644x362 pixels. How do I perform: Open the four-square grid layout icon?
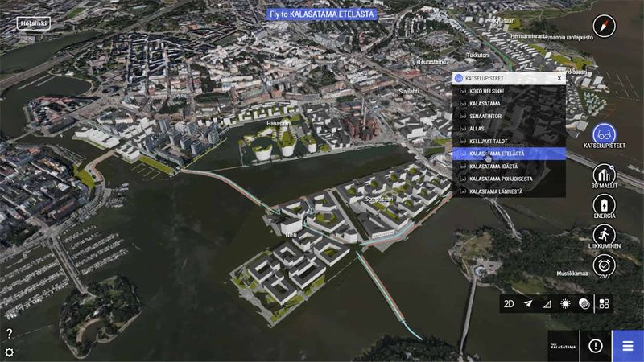[605, 304]
